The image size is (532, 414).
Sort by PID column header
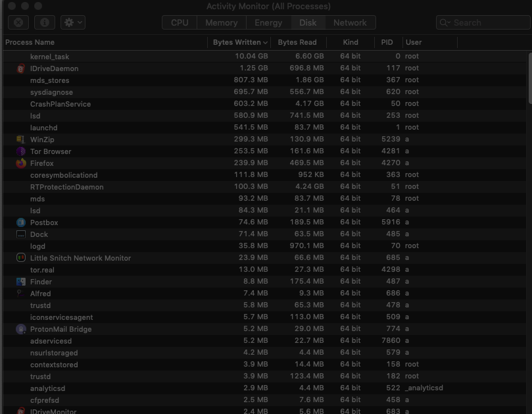[388, 42]
